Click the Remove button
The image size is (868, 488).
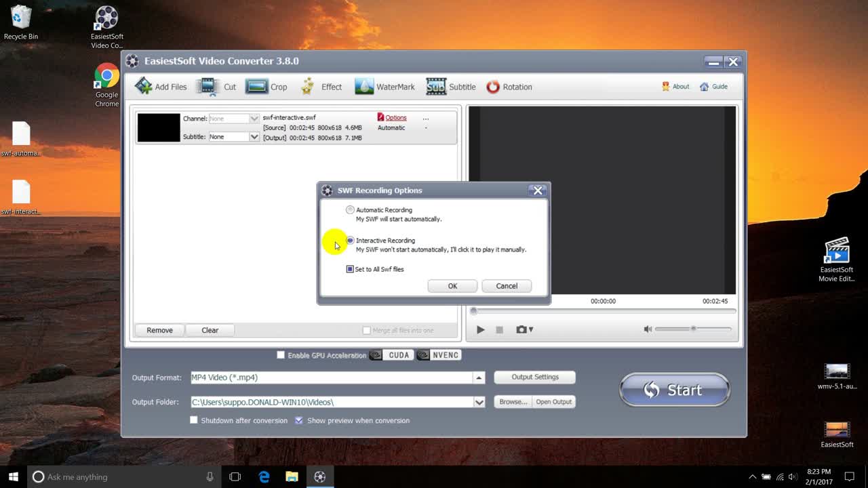159,330
